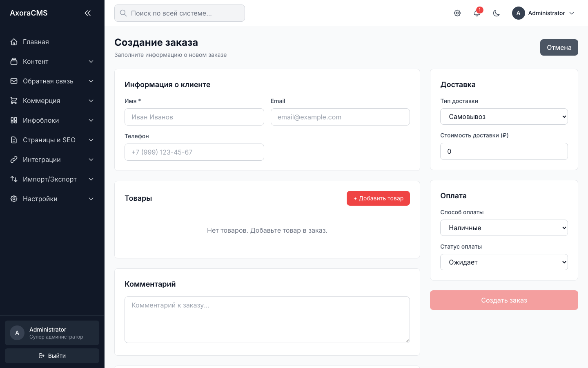This screenshot has height=368, width=588.
Task: Click the Импорт/Экспорт arrows icon
Action: [x=14, y=179]
